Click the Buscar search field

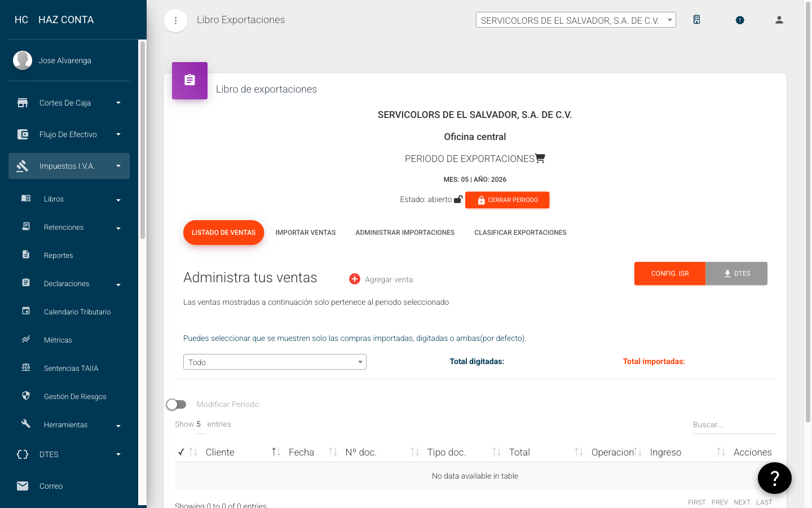point(734,424)
